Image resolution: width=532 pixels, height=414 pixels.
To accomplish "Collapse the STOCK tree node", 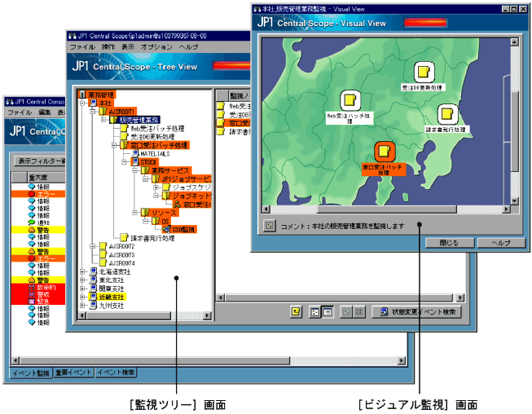I will [x=125, y=162].
